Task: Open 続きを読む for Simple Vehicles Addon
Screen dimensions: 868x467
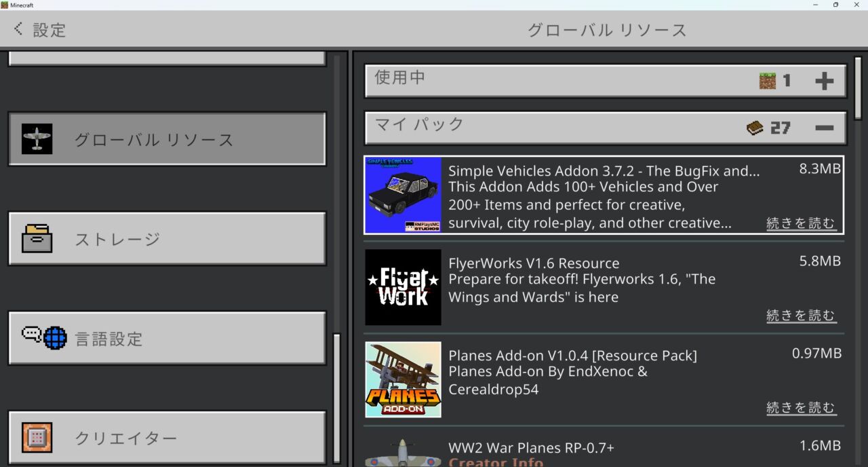Action: pos(802,223)
